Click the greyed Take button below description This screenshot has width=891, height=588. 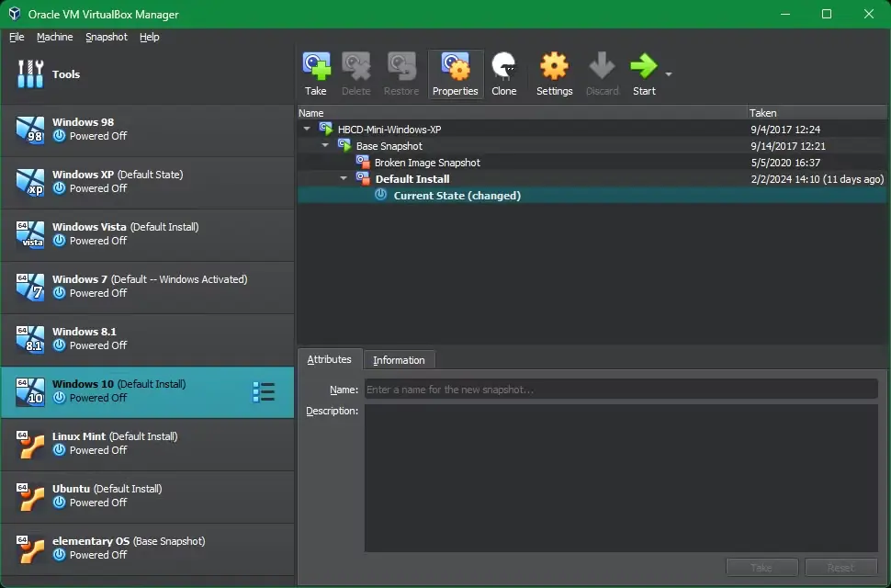tap(761, 568)
